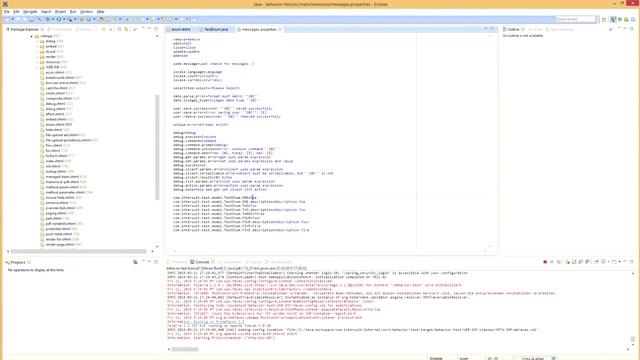This screenshot has width=640, height=360.
Task: Open the Run configurations dropdown arrow
Action: point(63,19)
